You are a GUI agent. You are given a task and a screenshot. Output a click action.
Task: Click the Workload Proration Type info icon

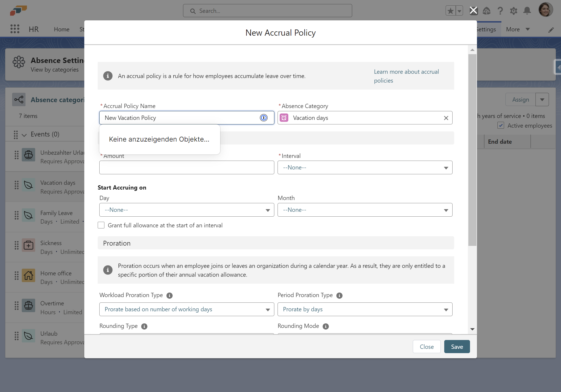[169, 295]
